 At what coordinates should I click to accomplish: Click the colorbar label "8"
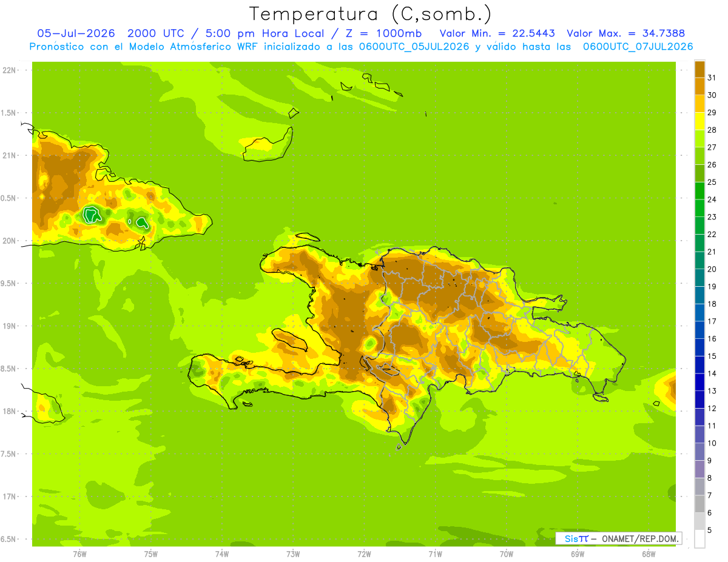point(709,478)
